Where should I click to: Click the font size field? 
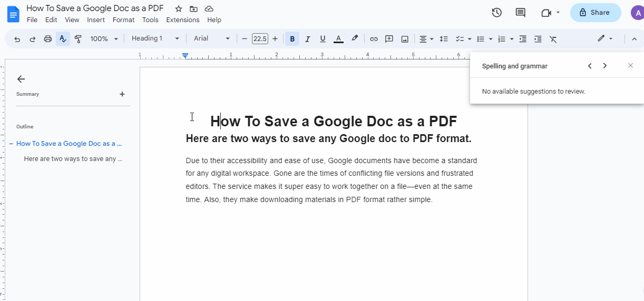(x=260, y=38)
